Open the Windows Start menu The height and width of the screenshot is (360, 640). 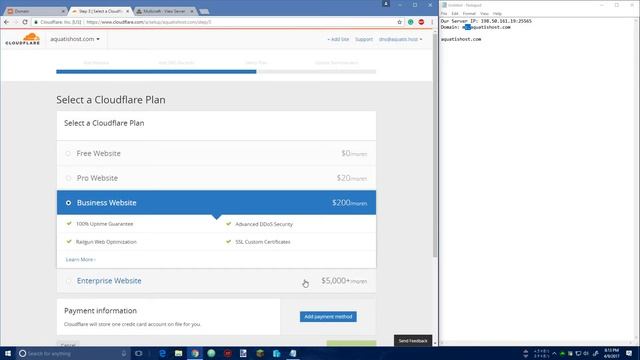point(8,353)
